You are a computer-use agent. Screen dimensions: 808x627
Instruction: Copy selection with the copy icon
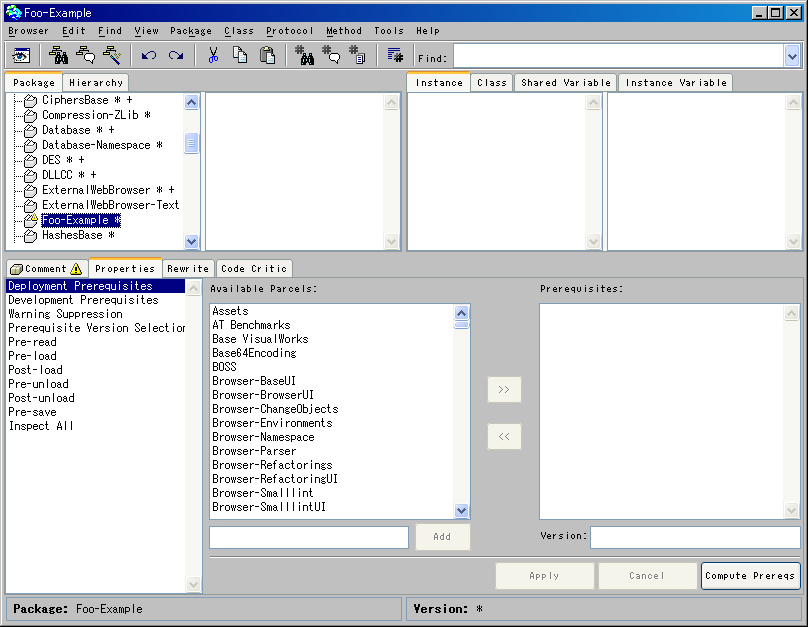click(x=240, y=55)
